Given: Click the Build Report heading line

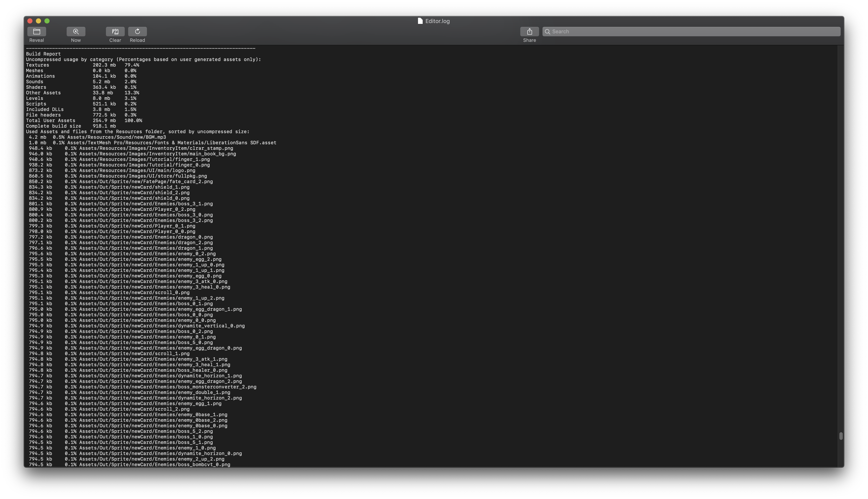Looking at the screenshot, I should tap(43, 54).
